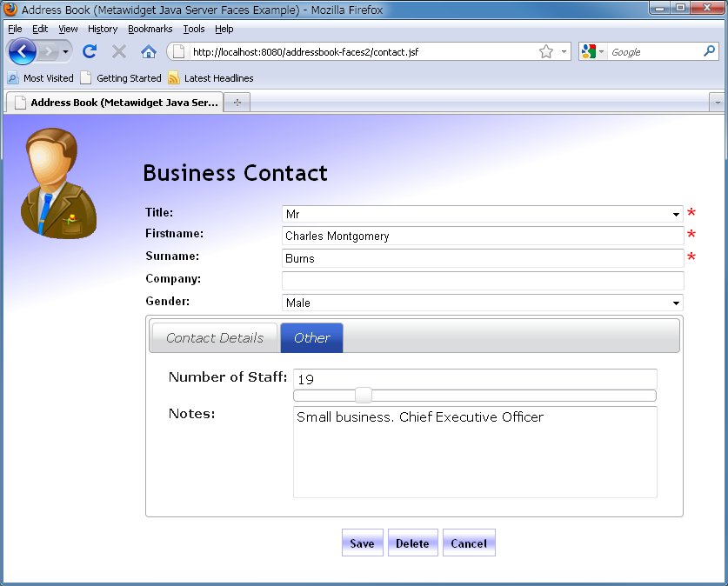Open the Tools menu
The image size is (728, 586).
(x=193, y=29)
